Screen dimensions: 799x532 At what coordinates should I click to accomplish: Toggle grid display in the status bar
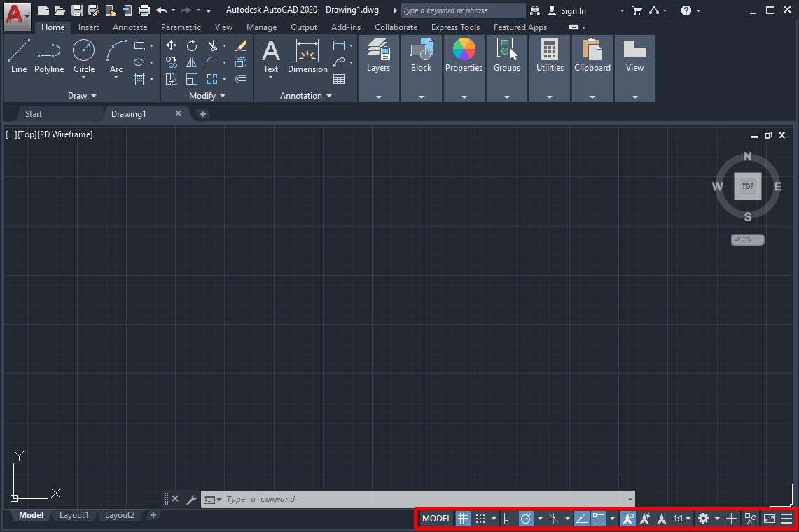463,519
